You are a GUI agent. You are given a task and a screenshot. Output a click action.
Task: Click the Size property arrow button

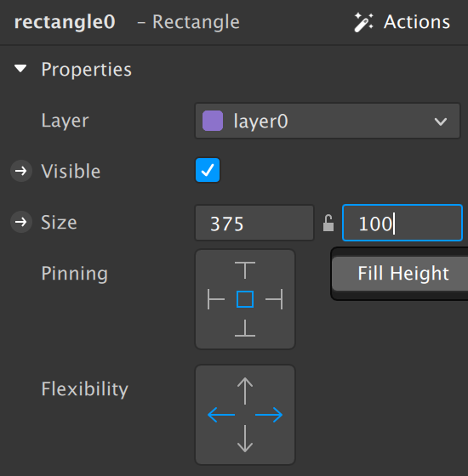[x=21, y=222]
